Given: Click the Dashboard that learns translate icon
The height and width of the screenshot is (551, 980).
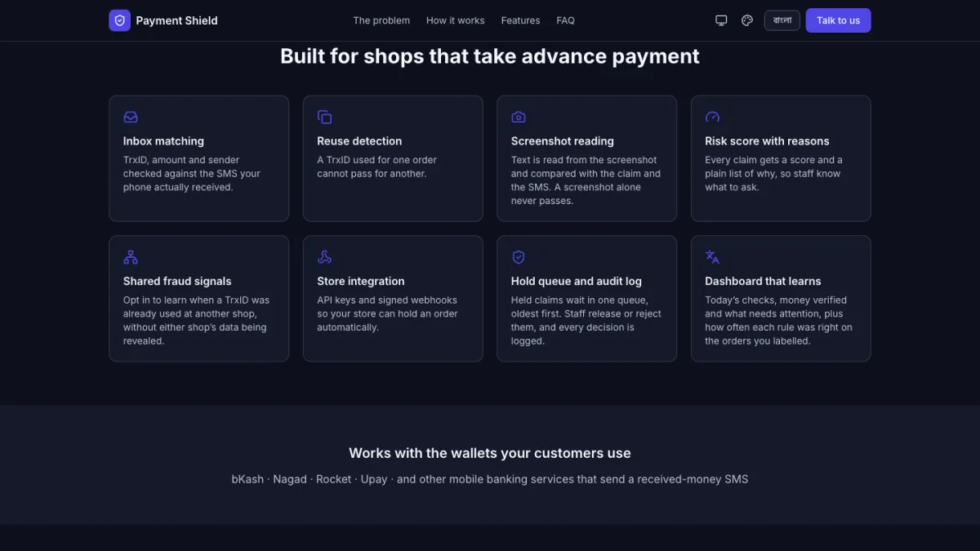Looking at the screenshot, I should pos(712,257).
